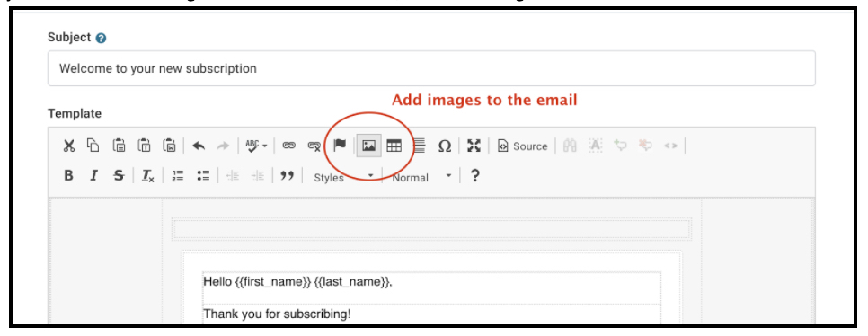Screen dimensions: 868x336
Task: Click the Paste clipboard icon
Action: coord(119,146)
